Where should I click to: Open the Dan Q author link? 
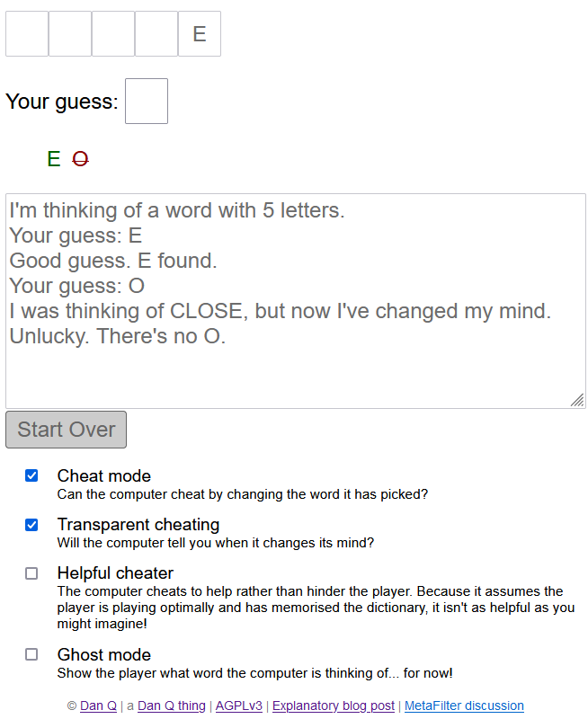pyautogui.click(x=98, y=706)
